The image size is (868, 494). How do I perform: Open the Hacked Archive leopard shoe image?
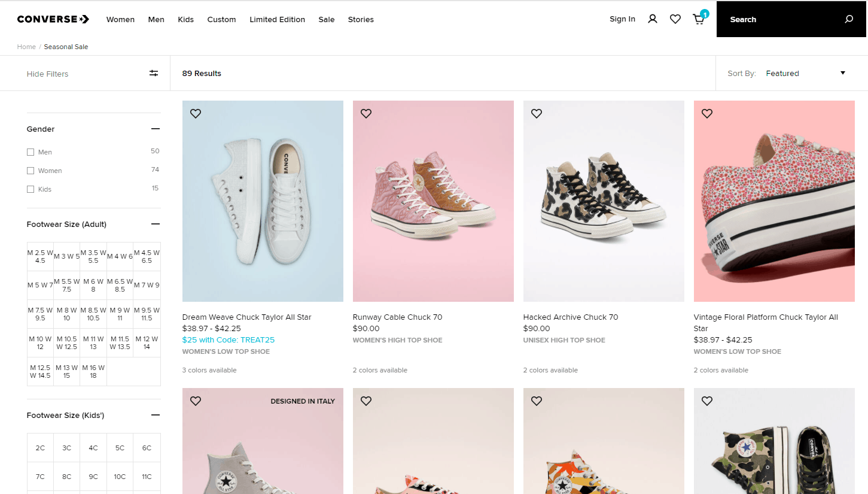click(604, 201)
